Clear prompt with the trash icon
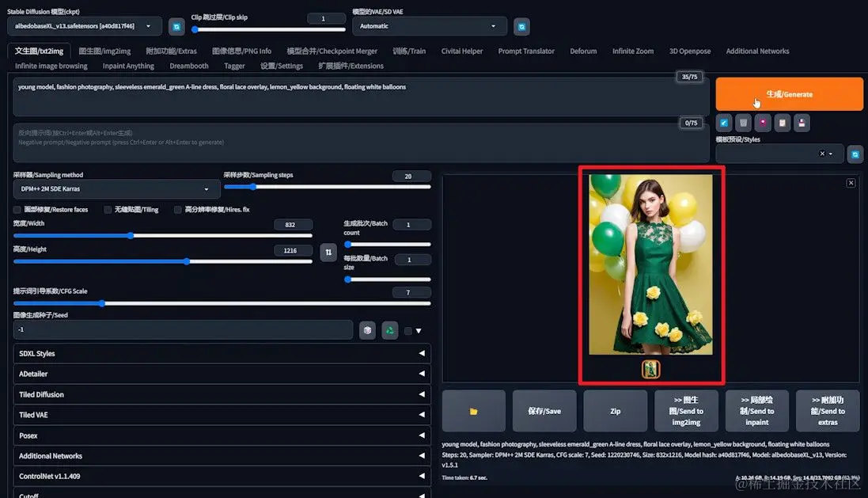 [744, 123]
